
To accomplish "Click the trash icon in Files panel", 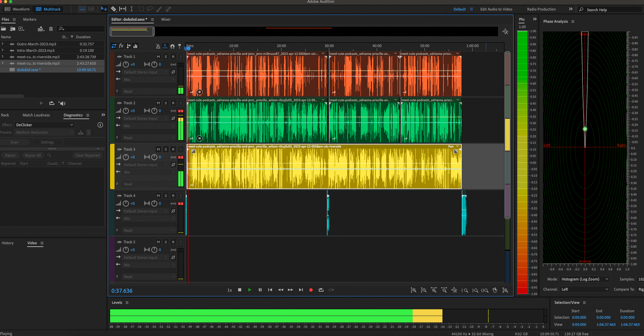I will [51, 29].
